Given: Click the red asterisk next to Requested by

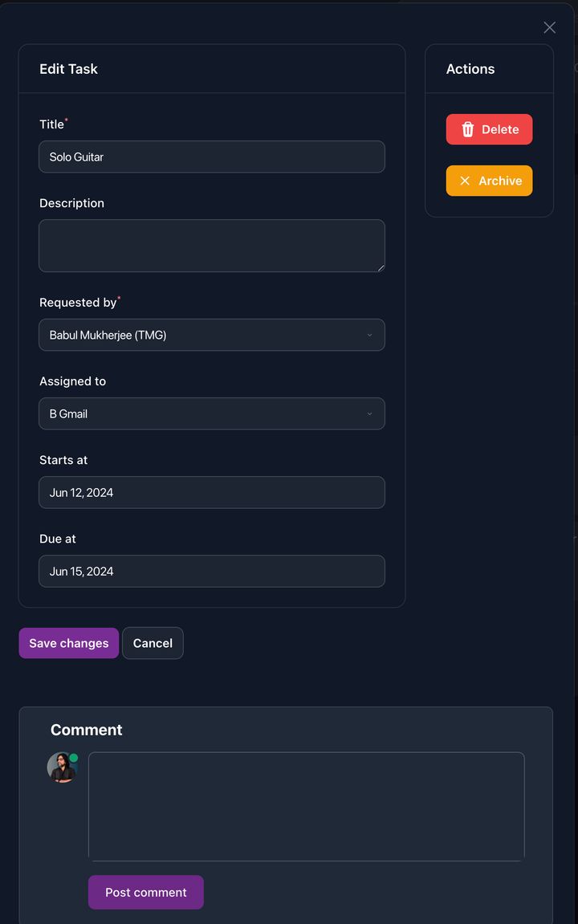Looking at the screenshot, I should (x=118, y=296).
